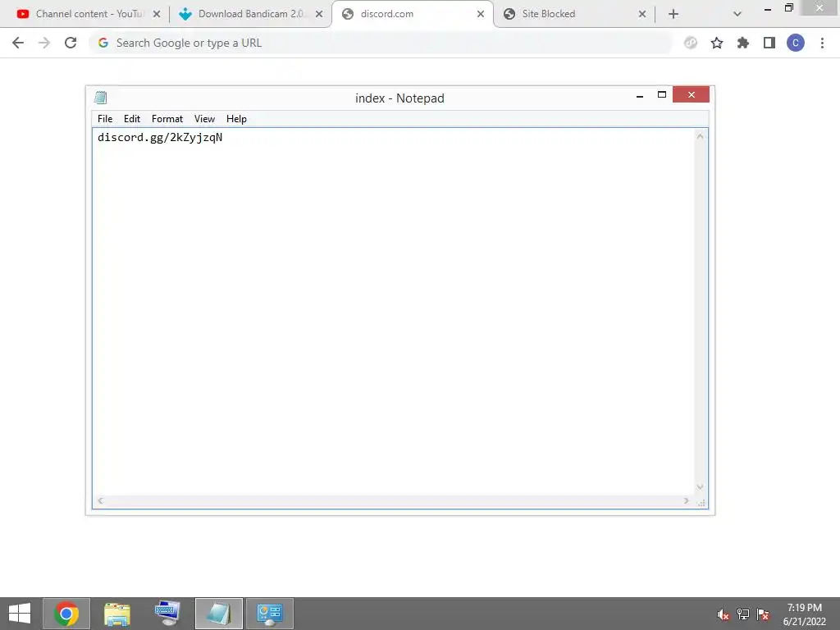Select Notepad in the taskbar
840x630 pixels.
[x=218, y=614]
